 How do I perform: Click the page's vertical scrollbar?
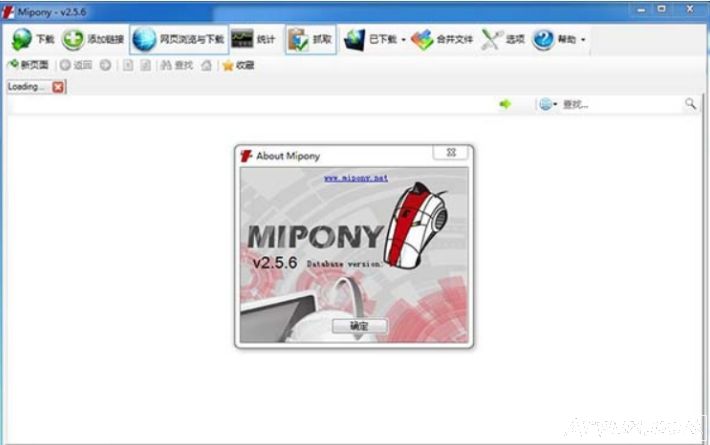coord(705,267)
